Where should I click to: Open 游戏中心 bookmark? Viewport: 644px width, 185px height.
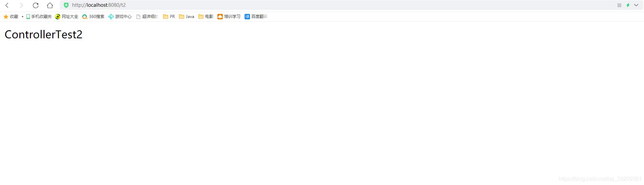[120, 17]
